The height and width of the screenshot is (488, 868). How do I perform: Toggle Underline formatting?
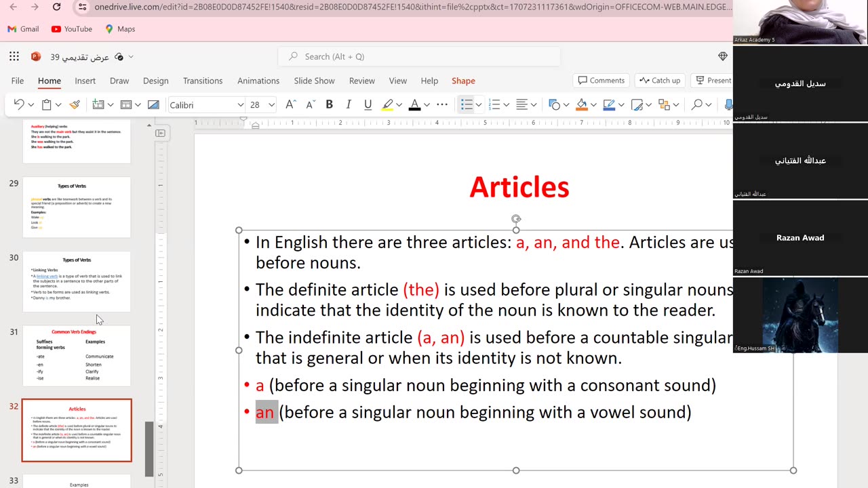tap(368, 105)
